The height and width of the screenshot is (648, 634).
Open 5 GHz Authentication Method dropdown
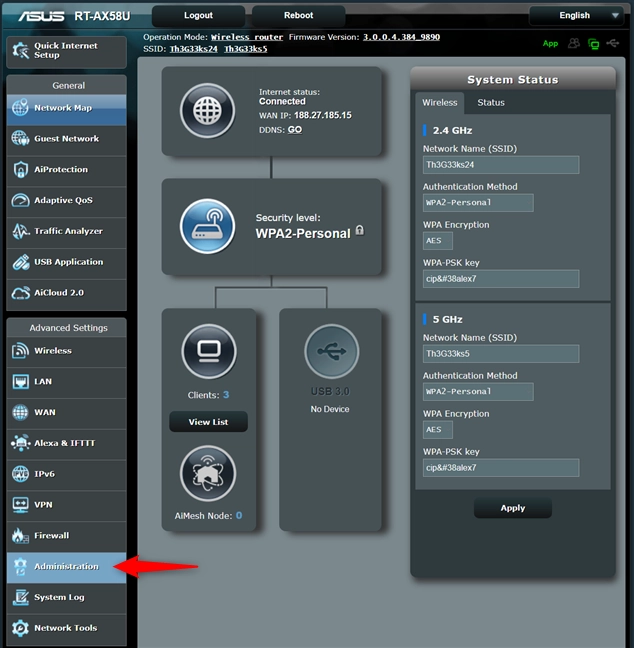coord(478,392)
